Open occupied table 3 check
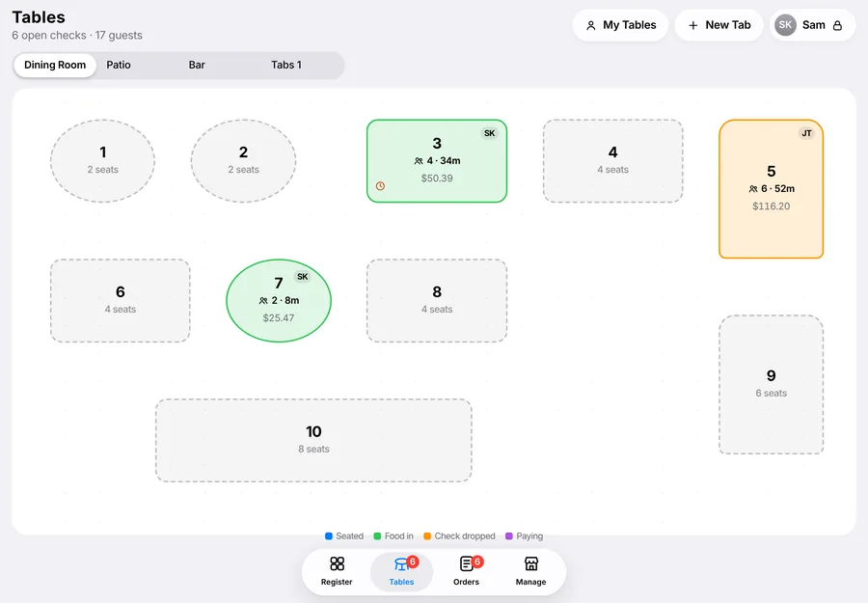This screenshot has height=603, width=868. pos(437,161)
